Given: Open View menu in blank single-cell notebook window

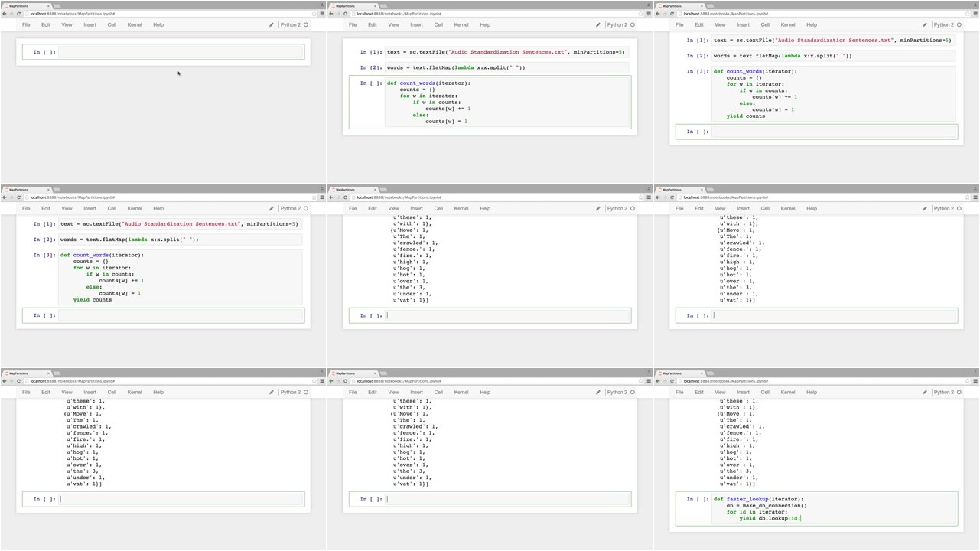Looking at the screenshot, I should [67, 24].
